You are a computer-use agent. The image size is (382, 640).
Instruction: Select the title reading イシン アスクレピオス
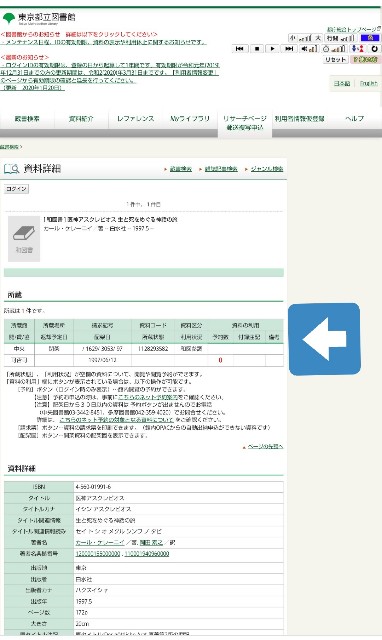click(103, 509)
